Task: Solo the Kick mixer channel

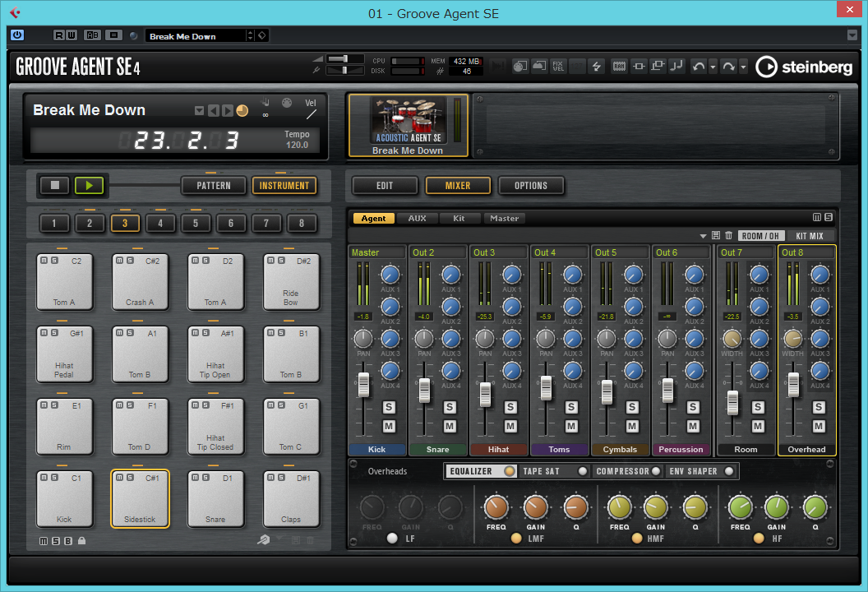Action: point(389,406)
